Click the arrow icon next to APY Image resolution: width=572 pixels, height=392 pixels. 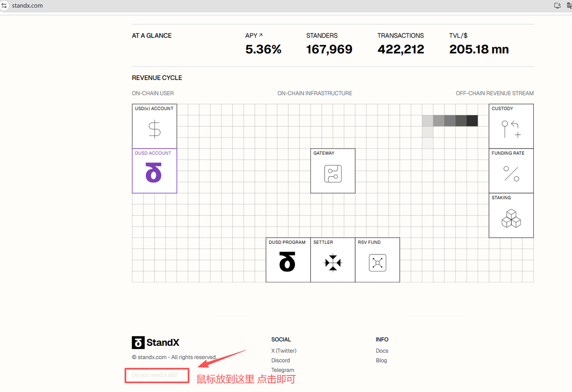click(261, 35)
